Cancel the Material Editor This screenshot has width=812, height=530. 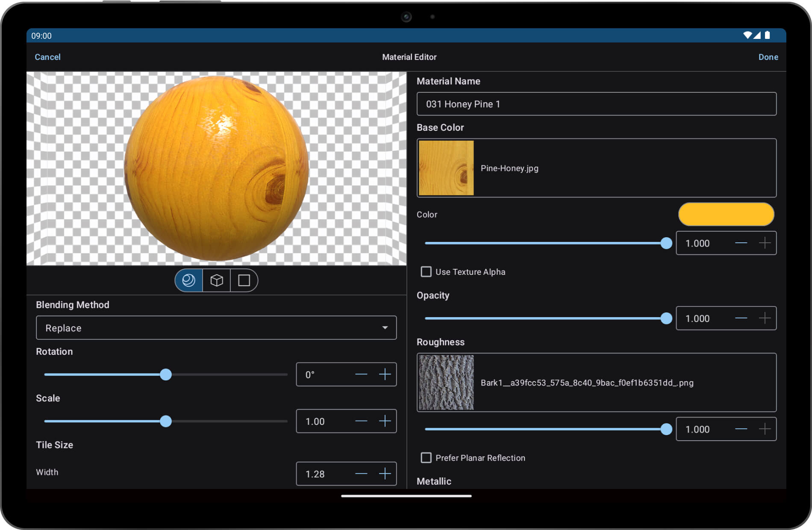pyautogui.click(x=47, y=57)
